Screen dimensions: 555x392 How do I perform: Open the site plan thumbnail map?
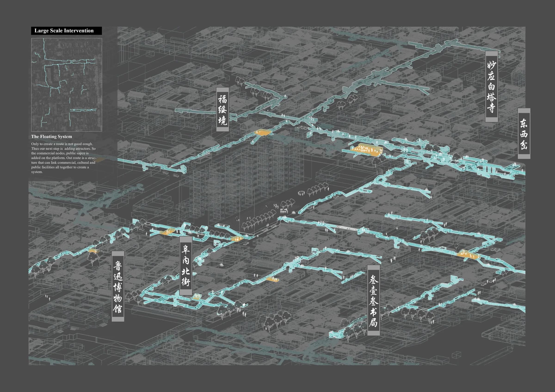click(66, 85)
